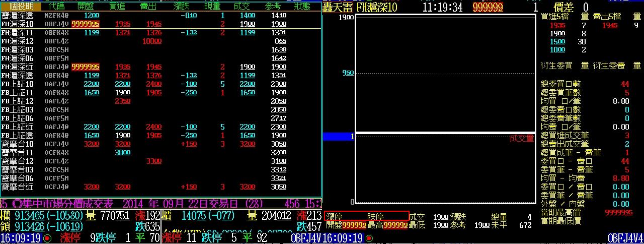The width and height of the screenshot is (644, 244).
Task: Click the 漲停 label in the red box
Action: 335,216
